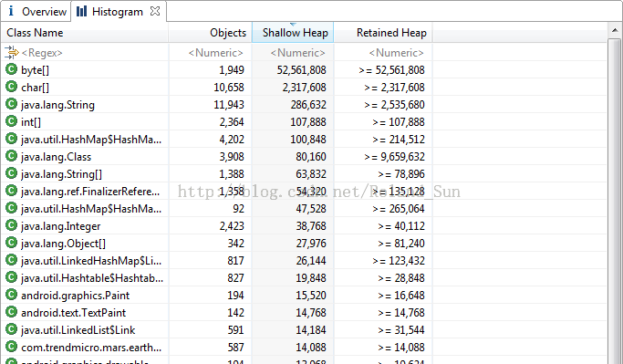Click the >= 123,432 retained heap value

[x=399, y=261]
